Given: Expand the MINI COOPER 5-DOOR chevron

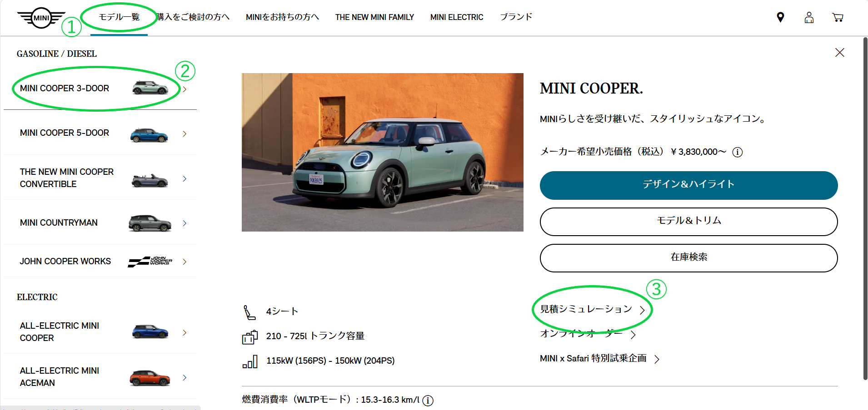Looking at the screenshot, I should coord(185,133).
